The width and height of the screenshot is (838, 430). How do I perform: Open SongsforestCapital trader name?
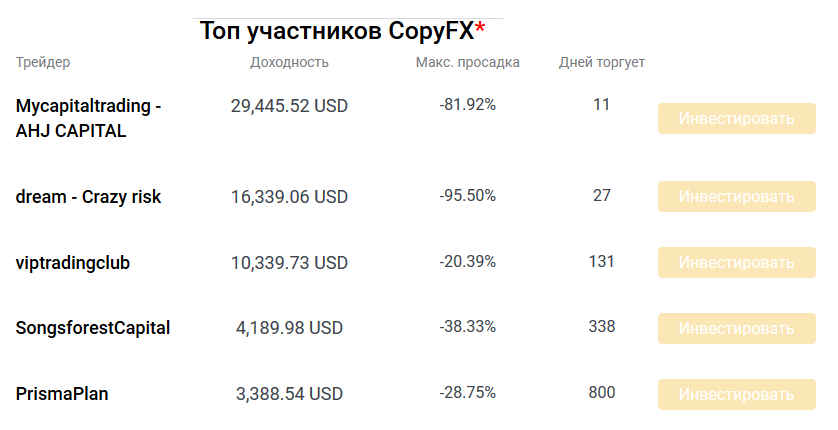[93, 328]
